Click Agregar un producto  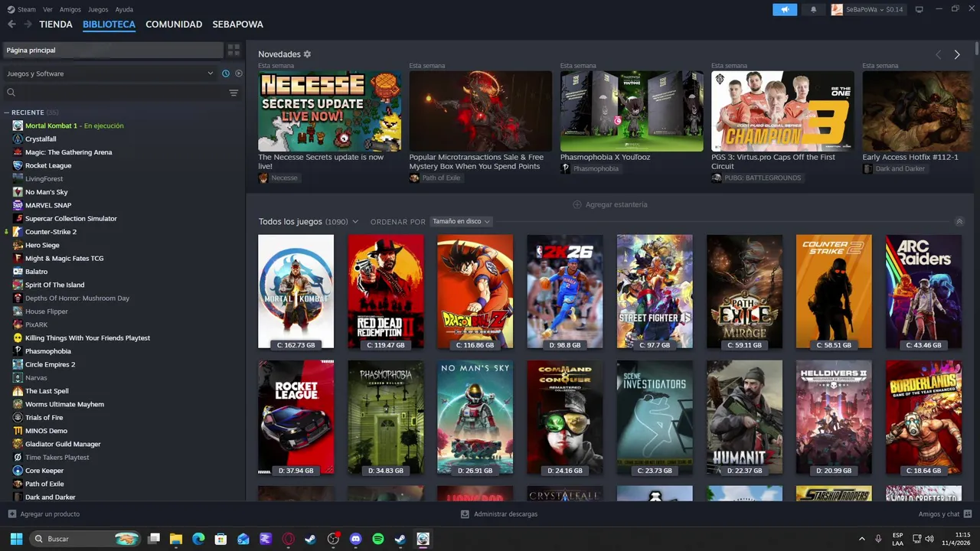44,514
